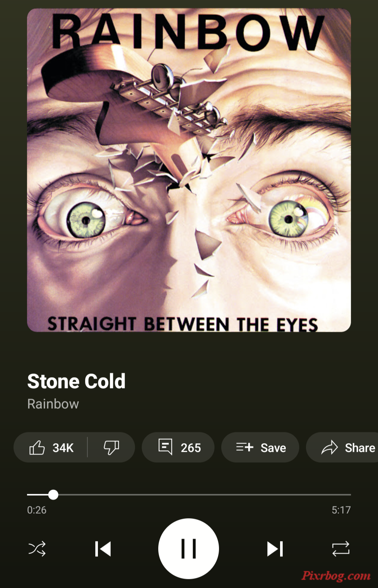Click the 34K like count
The height and width of the screenshot is (588, 378).
pos(63,448)
